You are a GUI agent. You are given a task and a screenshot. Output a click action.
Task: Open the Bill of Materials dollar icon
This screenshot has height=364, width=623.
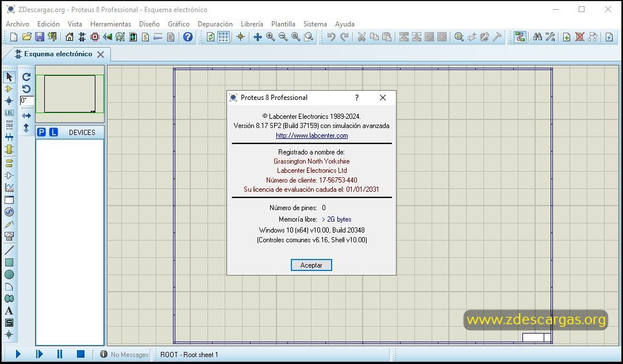145,37
